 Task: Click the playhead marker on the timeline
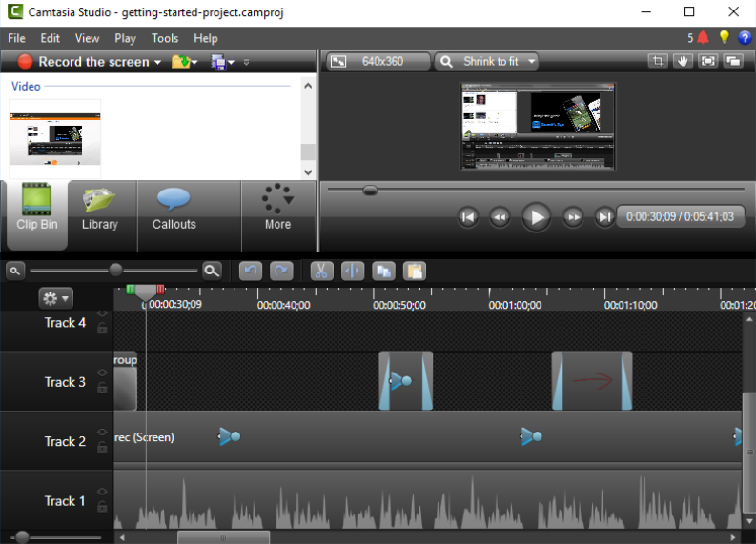click(146, 292)
